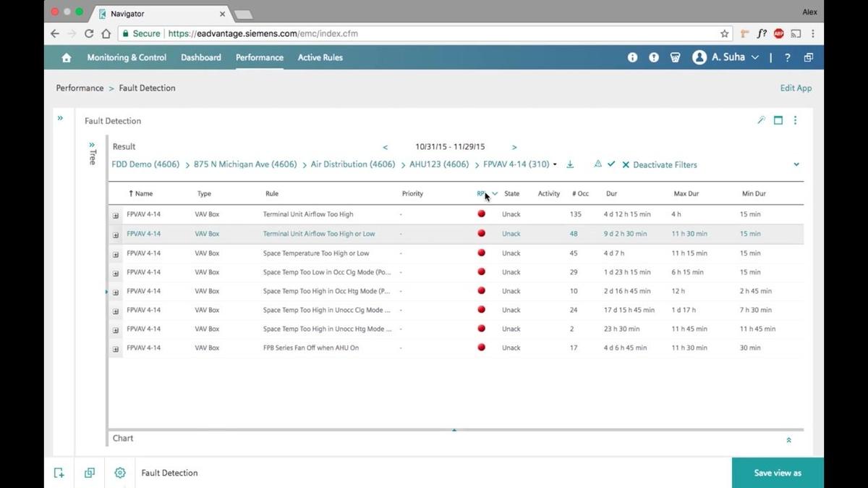Open the RP column sort dropdown
This screenshot has height=488, width=868.
495,194
